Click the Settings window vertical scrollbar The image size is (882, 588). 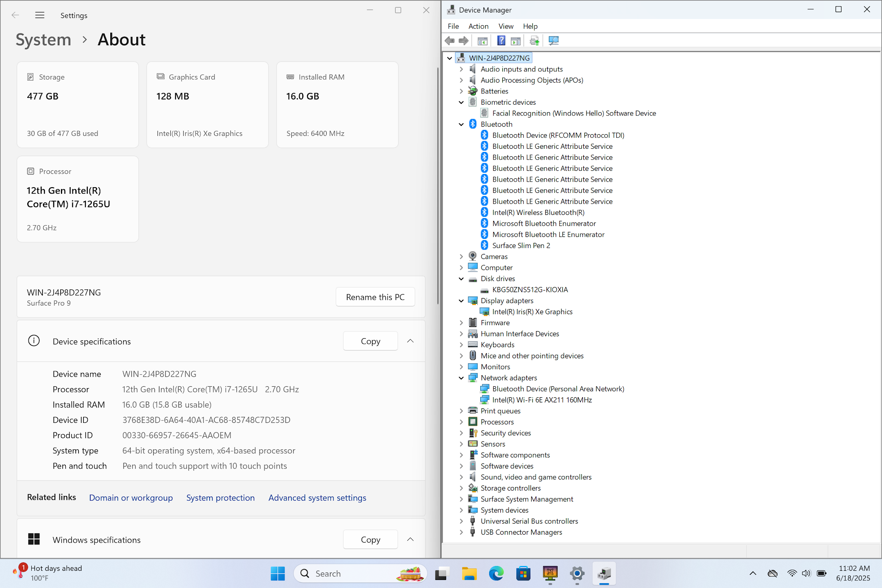tap(438, 186)
